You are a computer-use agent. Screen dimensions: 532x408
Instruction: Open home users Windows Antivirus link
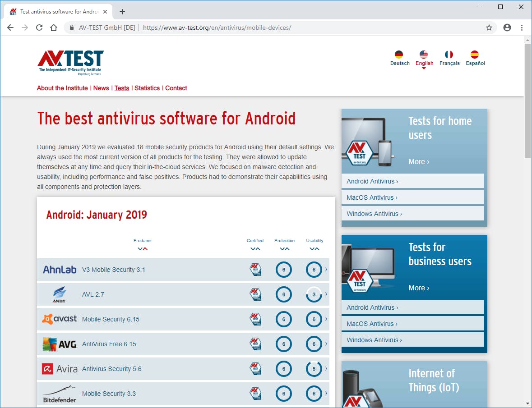[412, 214]
